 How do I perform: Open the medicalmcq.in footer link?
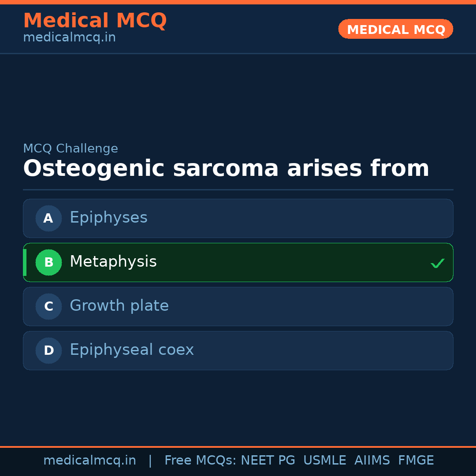(90, 460)
